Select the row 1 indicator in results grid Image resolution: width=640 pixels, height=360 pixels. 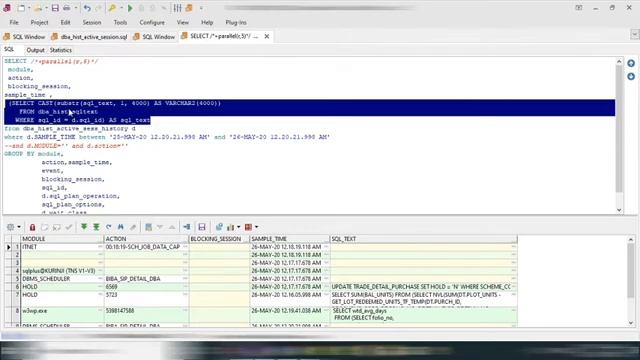click(8, 247)
